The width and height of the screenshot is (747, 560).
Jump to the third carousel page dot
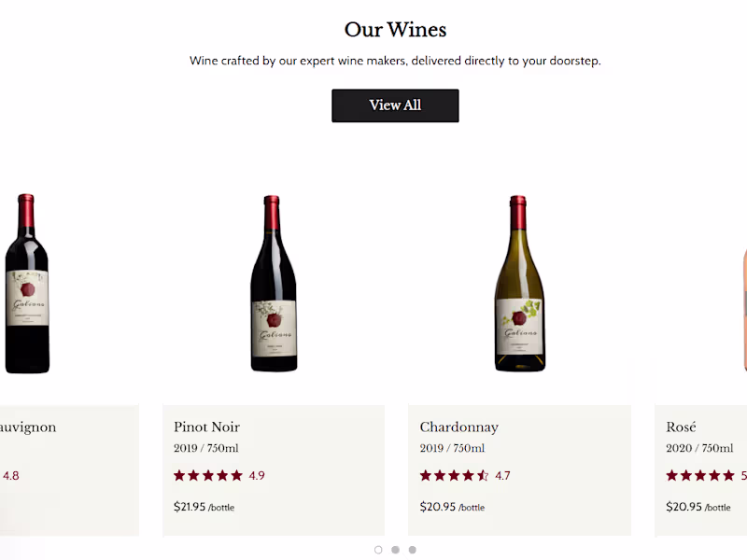412,550
